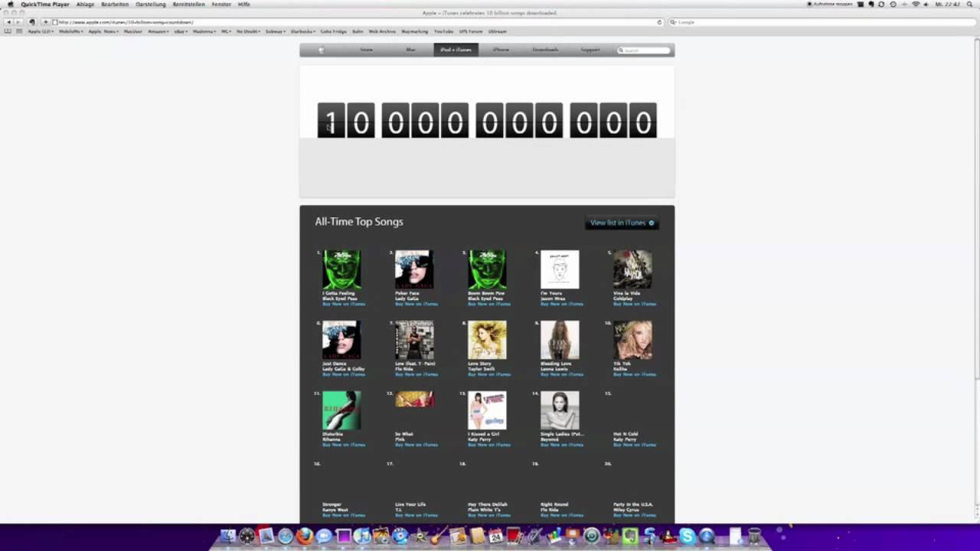This screenshot has height=551, width=980.
Task: Click I'm Yours album cover
Action: pyautogui.click(x=560, y=269)
